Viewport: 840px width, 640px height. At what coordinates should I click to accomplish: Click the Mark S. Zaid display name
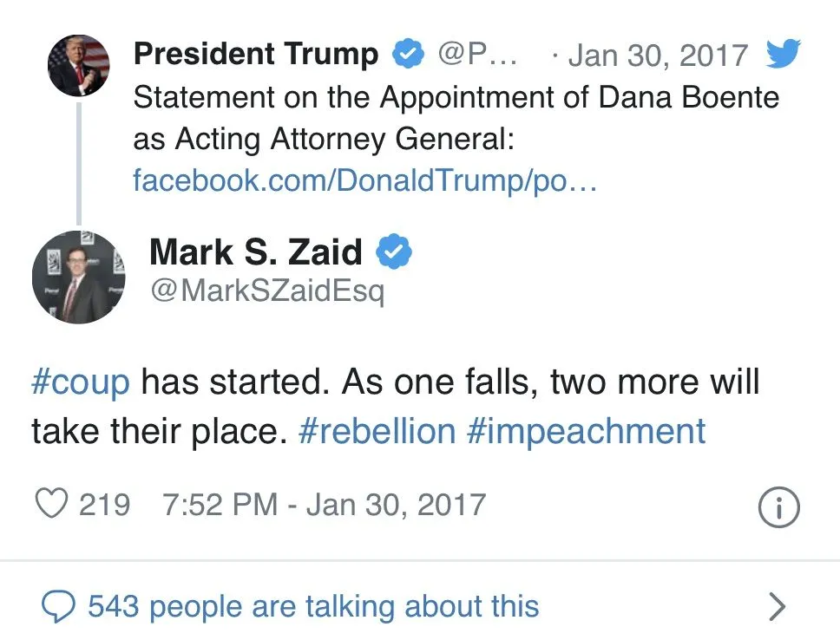255,252
